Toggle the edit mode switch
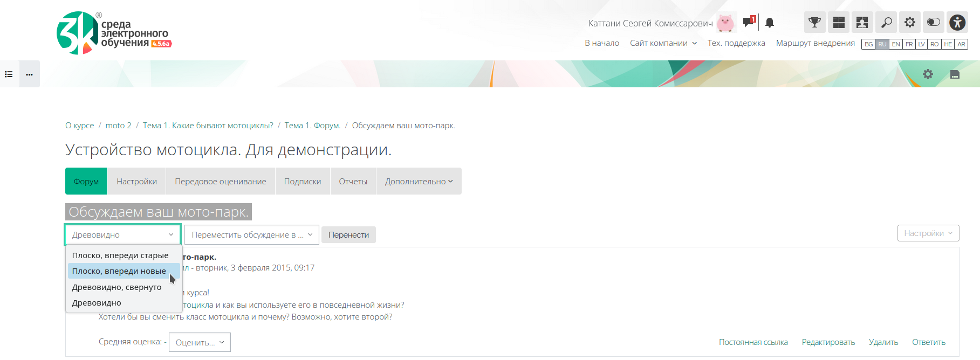980x360 pixels. (x=933, y=23)
